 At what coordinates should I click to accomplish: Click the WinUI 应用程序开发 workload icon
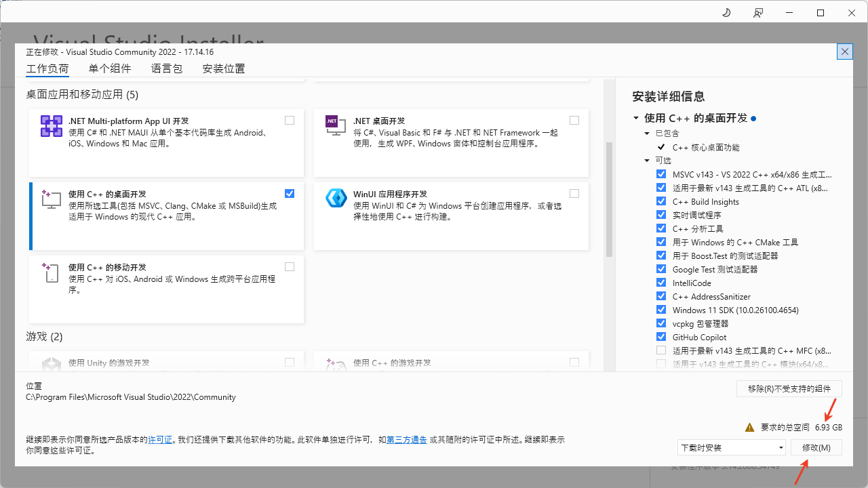(x=336, y=198)
